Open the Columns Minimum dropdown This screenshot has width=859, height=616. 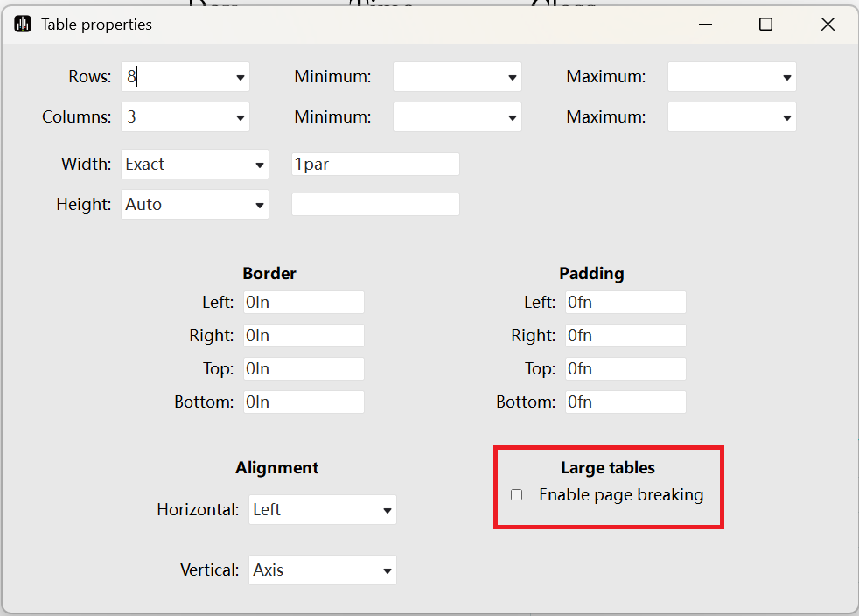point(512,117)
